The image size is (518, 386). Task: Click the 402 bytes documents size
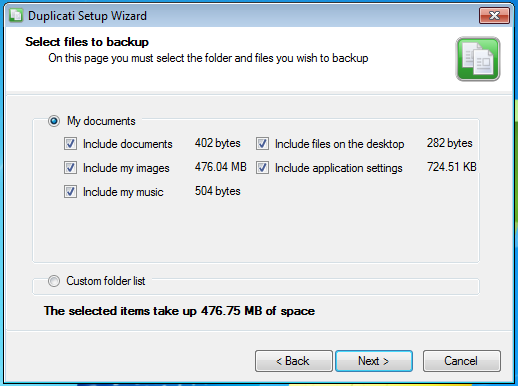click(x=218, y=143)
